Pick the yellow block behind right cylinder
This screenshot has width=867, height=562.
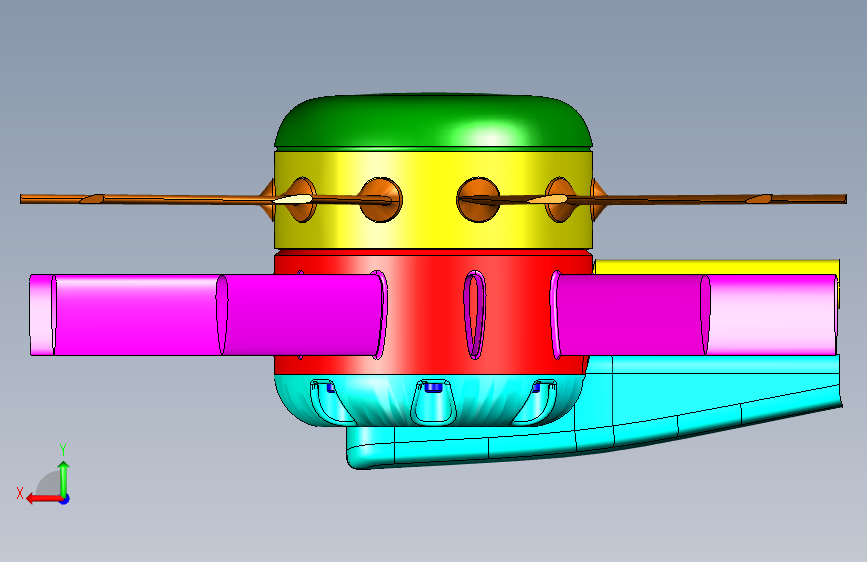click(x=716, y=267)
